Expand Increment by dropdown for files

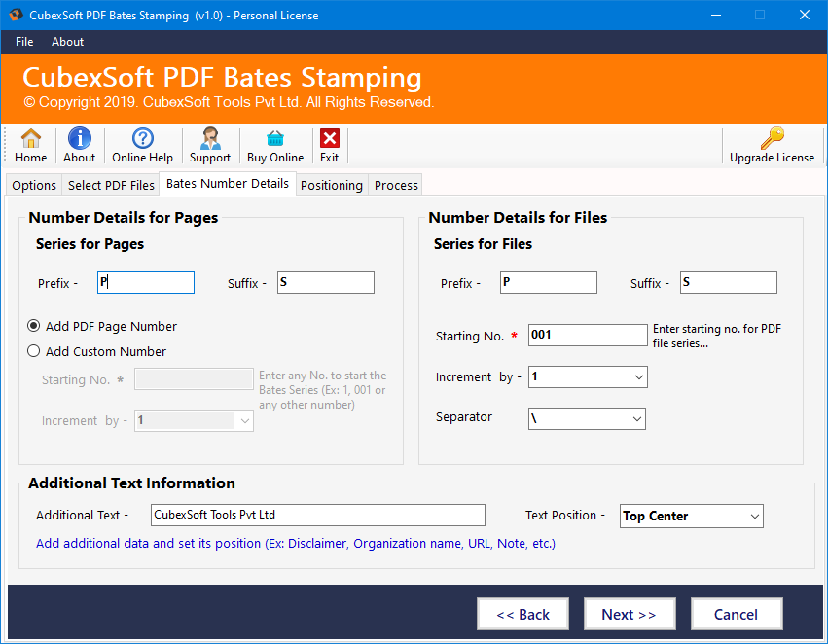(639, 376)
